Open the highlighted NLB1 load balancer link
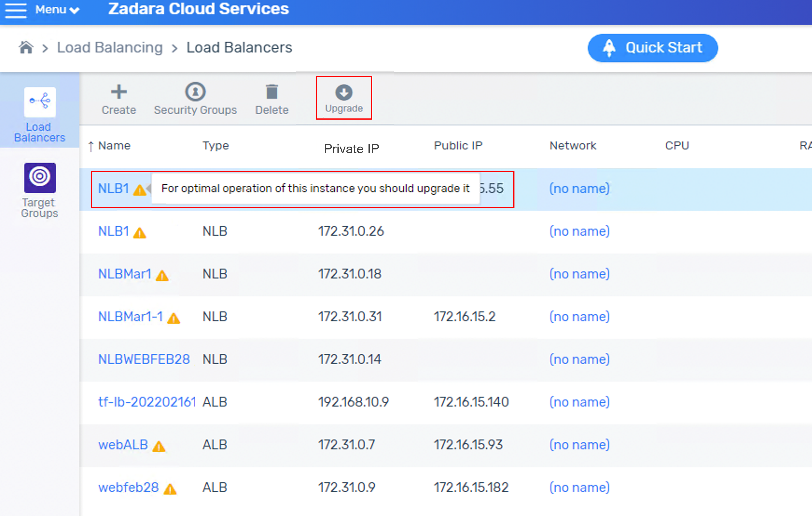This screenshot has height=516, width=812. pyautogui.click(x=113, y=189)
